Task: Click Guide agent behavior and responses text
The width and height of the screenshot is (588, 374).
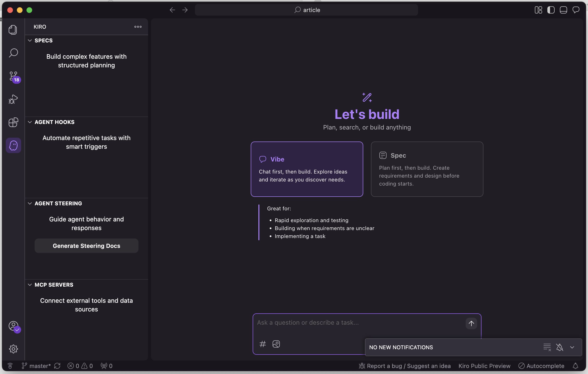Action: coord(87,224)
